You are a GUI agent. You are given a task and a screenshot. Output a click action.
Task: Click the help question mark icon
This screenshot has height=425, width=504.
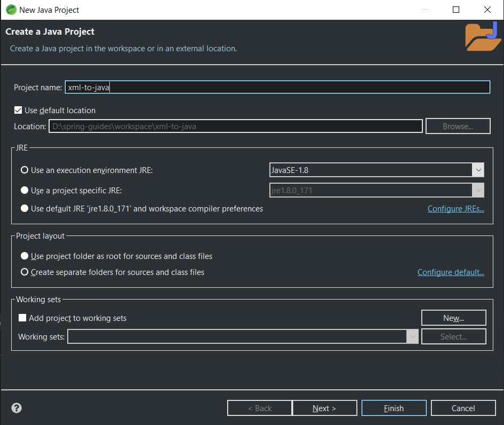point(17,408)
